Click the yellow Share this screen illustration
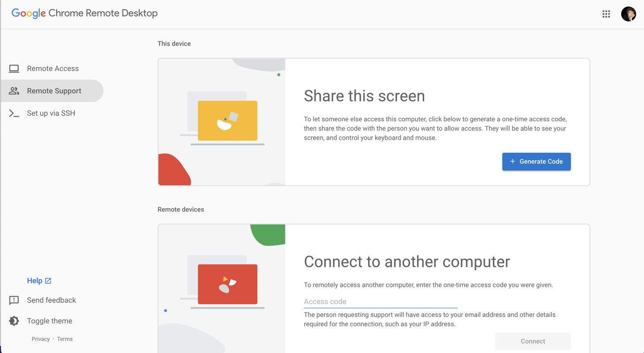The image size is (644, 353). [227, 121]
